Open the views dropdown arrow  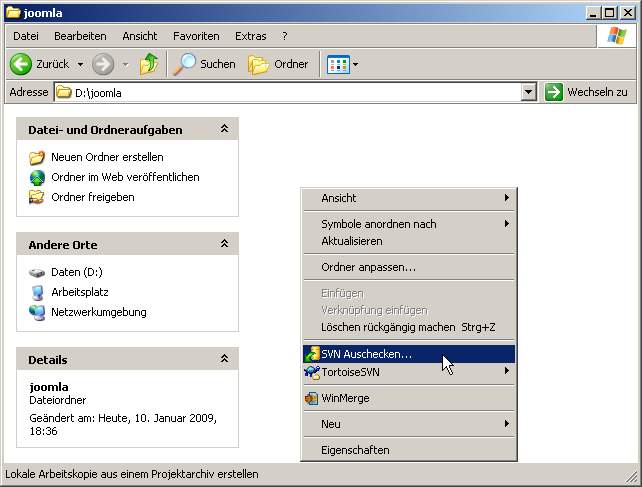coord(355,64)
